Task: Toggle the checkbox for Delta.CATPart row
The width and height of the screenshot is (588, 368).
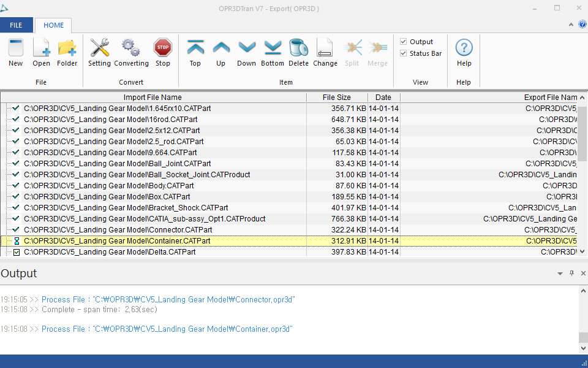Action: pos(17,252)
